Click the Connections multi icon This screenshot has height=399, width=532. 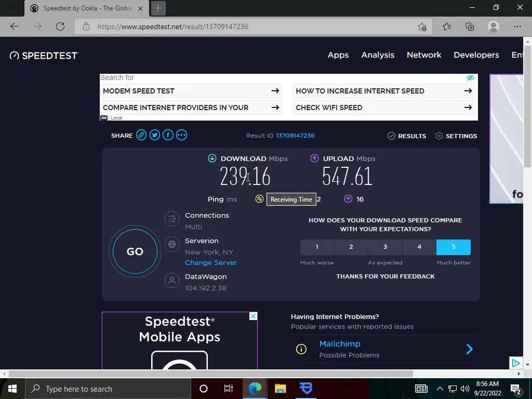coord(172,219)
